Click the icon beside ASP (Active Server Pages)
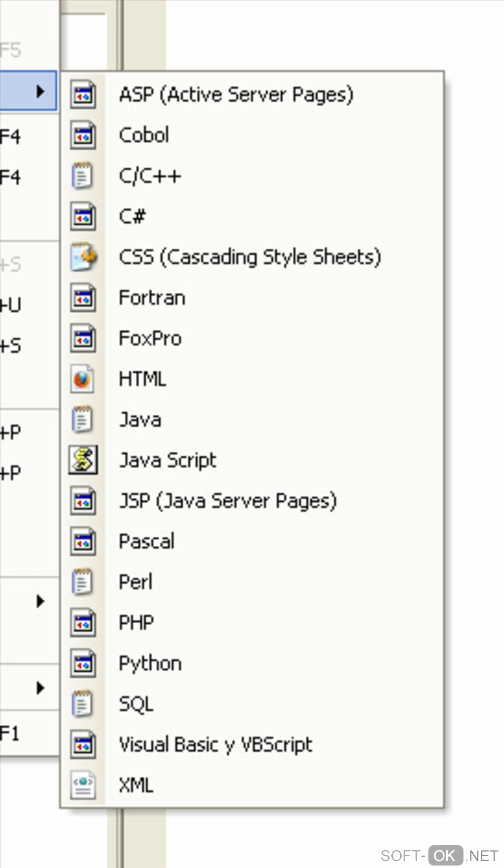 pyautogui.click(x=83, y=94)
